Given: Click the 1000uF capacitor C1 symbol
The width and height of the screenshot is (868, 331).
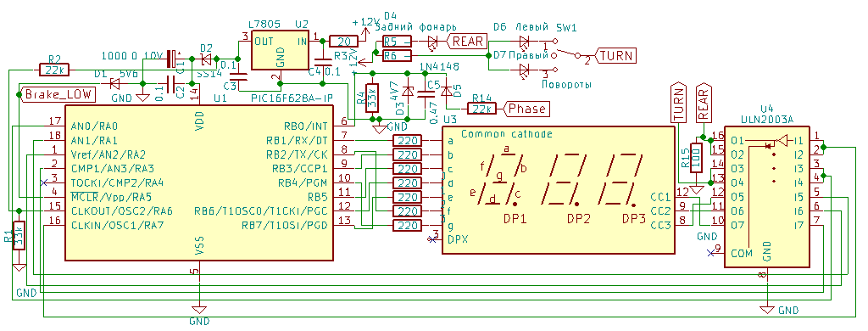Looking at the screenshot, I should (173, 59).
